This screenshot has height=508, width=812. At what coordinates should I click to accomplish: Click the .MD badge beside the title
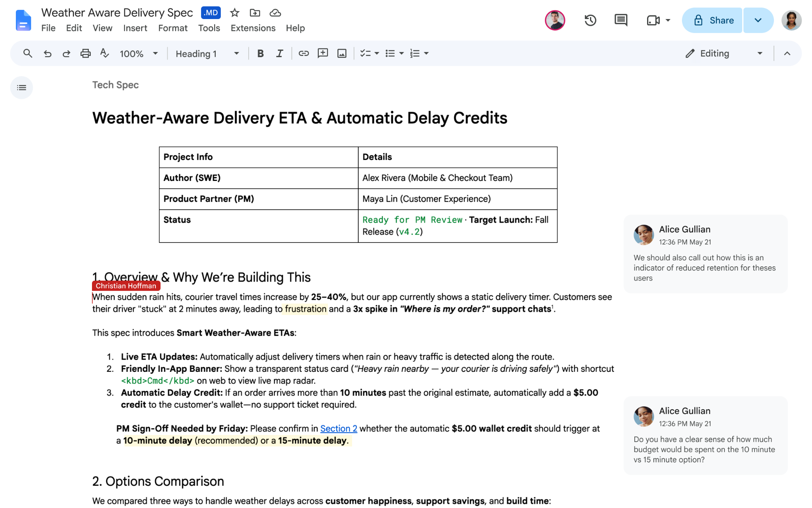pyautogui.click(x=211, y=13)
